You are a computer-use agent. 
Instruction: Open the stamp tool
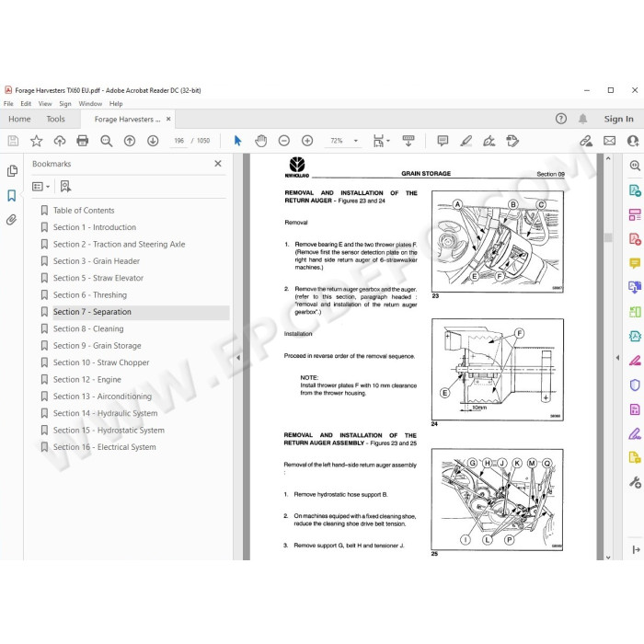[512, 141]
